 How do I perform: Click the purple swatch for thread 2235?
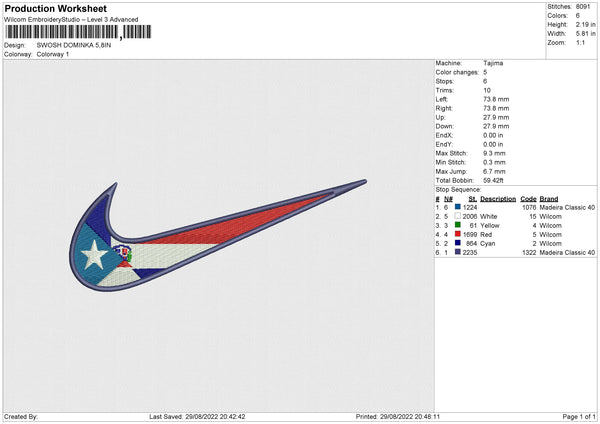click(x=457, y=252)
